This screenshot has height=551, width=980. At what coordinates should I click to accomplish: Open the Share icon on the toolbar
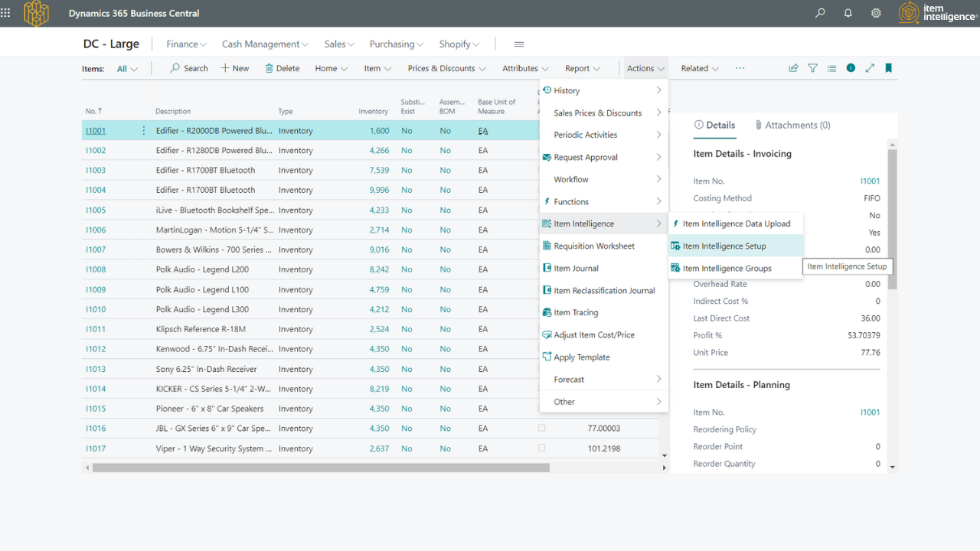[793, 68]
